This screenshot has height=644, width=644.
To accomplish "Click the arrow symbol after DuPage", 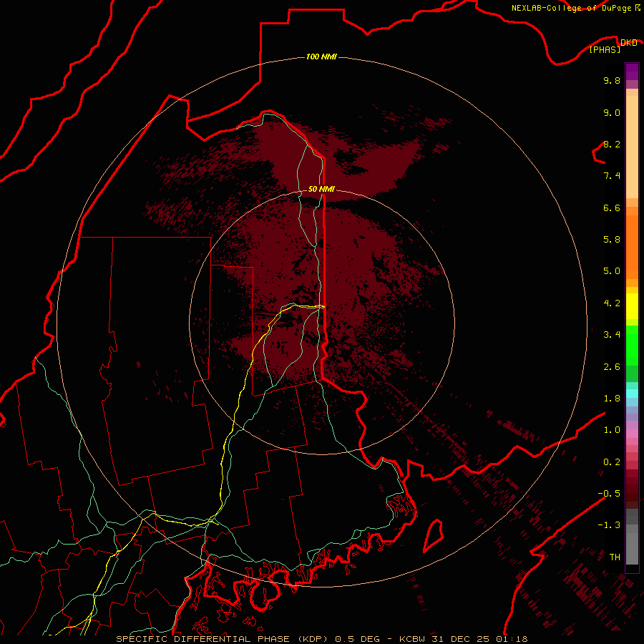I will (x=638, y=8).
